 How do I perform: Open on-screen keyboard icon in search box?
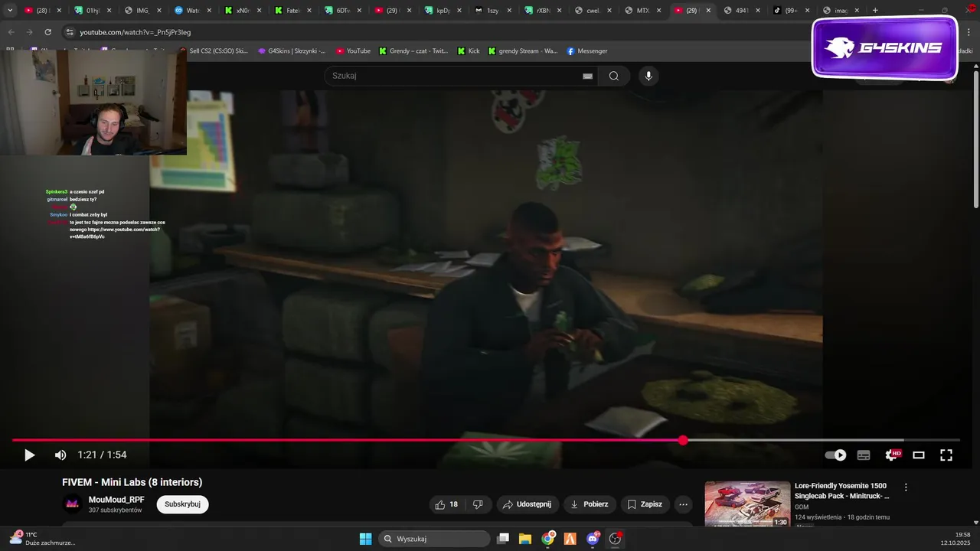click(587, 76)
